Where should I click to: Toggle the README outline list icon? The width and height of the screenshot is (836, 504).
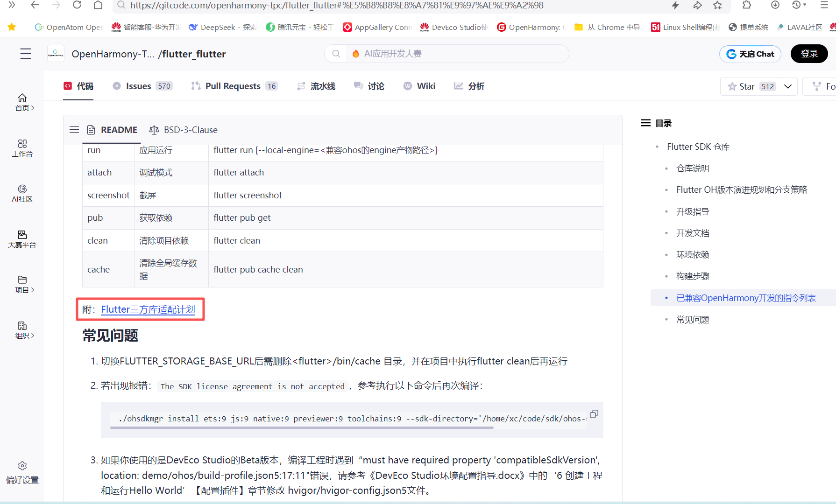[74, 130]
